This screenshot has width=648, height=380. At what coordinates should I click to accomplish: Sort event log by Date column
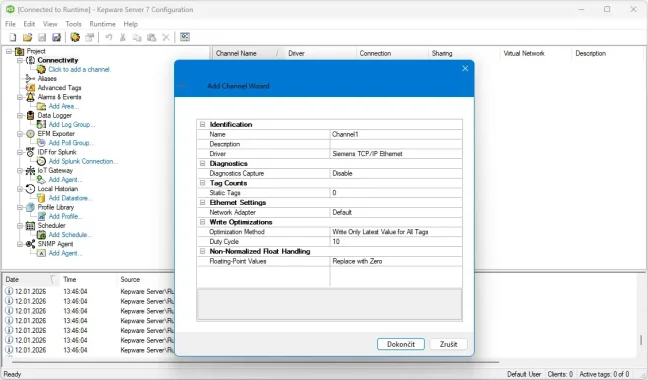coord(31,280)
